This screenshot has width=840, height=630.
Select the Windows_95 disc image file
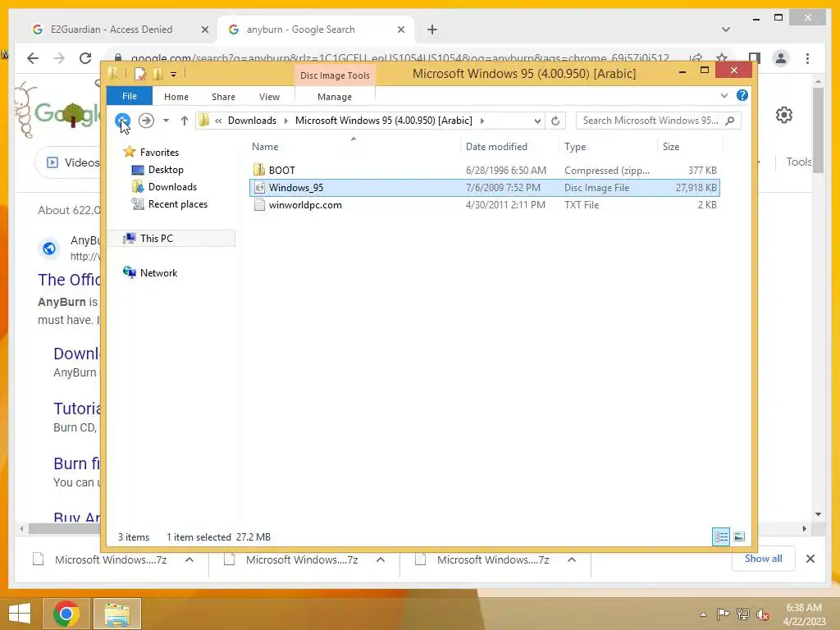point(484,188)
